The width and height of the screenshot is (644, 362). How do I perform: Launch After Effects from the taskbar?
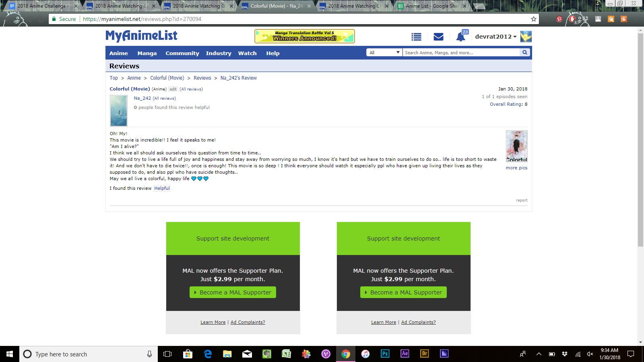(405, 354)
